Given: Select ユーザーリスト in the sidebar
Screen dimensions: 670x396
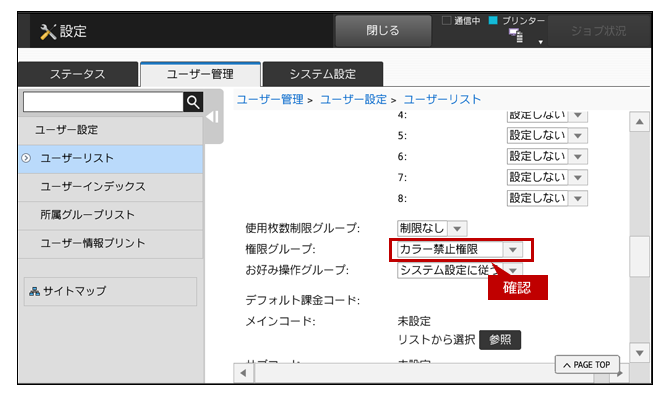Looking at the screenshot, I should point(111,158).
